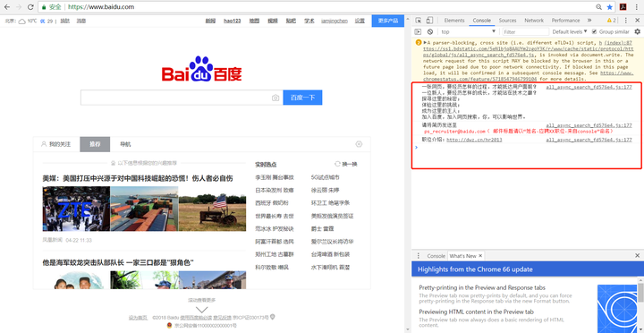This screenshot has width=644, height=333.
Task: Close the What's New tab
Action: click(x=480, y=256)
